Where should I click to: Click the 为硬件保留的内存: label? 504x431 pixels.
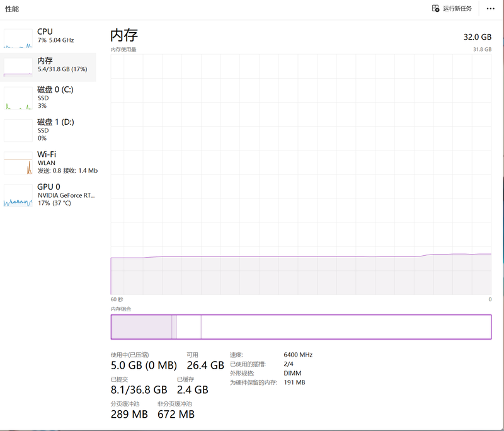(253, 382)
